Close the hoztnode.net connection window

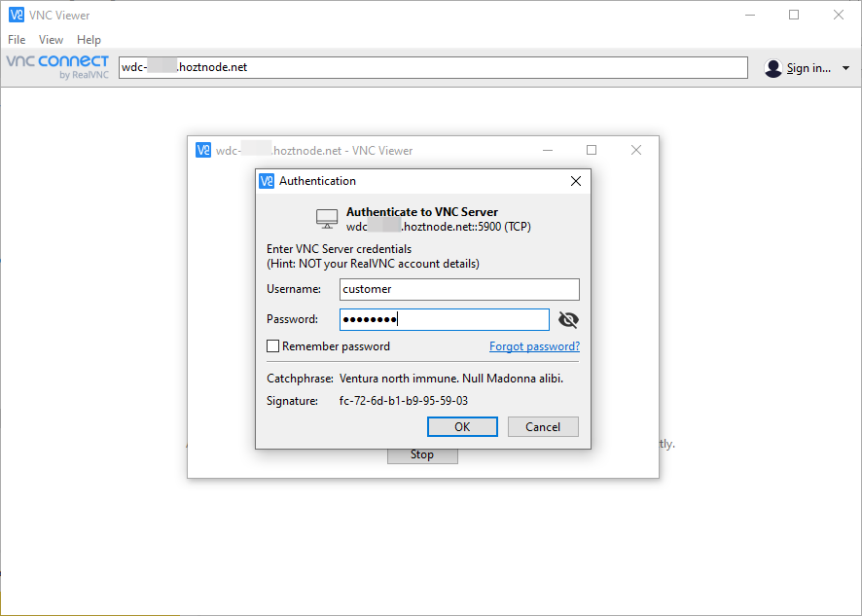[x=636, y=150]
